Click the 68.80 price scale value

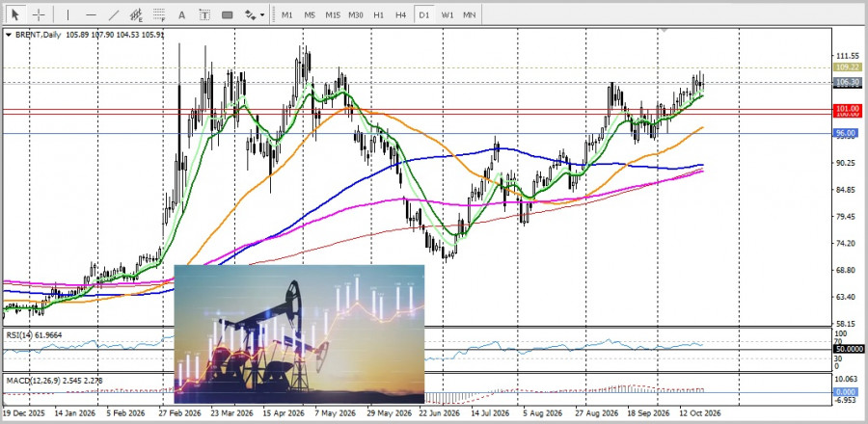(848, 271)
